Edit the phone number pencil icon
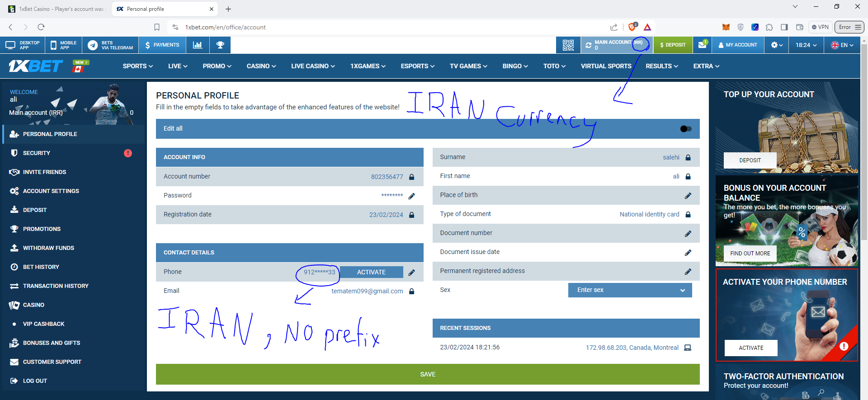This screenshot has width=868, height=400. [x=411, y=273]
